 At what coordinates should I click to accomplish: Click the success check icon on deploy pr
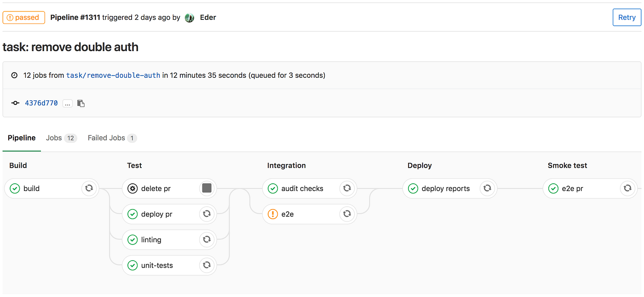[x=132, y=214]
